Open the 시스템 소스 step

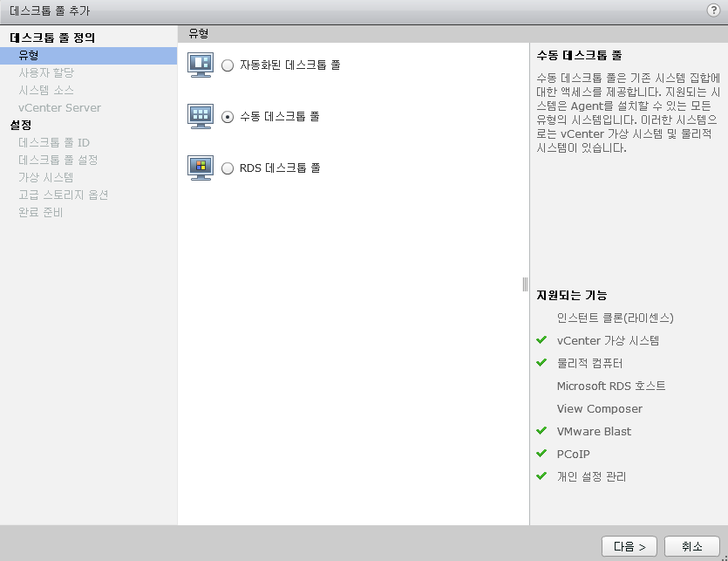point(46,90)
